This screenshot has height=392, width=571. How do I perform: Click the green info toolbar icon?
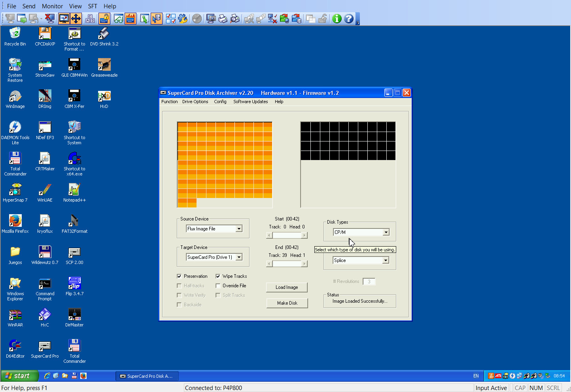click(x=337, y=19)
